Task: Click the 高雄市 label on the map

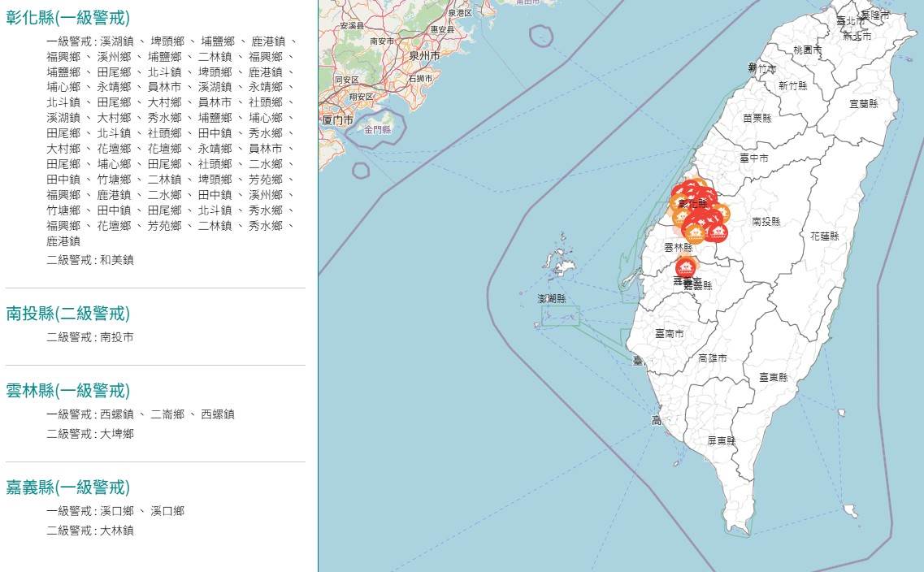Action: 712,358
